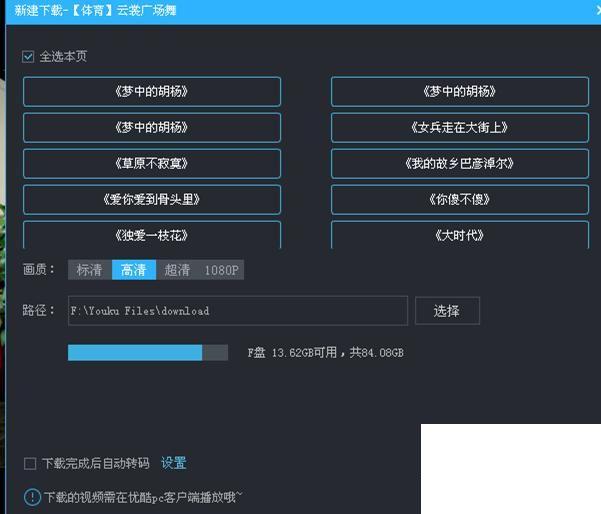The image size is (601, 514).
Task: Enable 下载完成后自动转码 checkbox
Action: [31, 464]
